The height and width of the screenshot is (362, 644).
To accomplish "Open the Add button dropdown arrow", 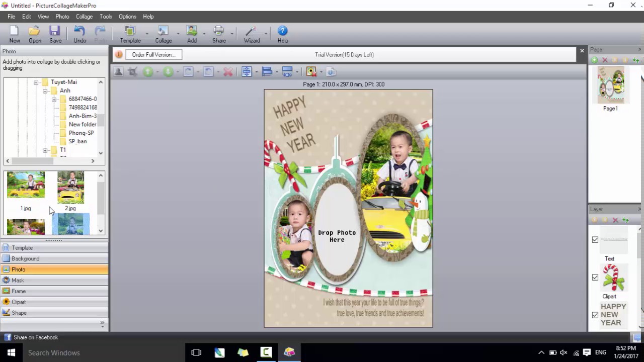I will click(204, 34).
